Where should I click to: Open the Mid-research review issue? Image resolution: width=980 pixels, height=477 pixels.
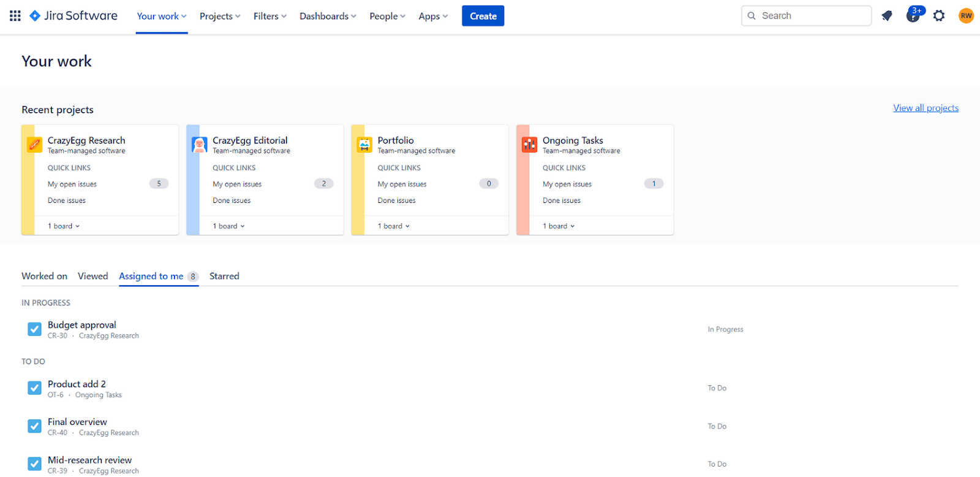coord(89,460)
